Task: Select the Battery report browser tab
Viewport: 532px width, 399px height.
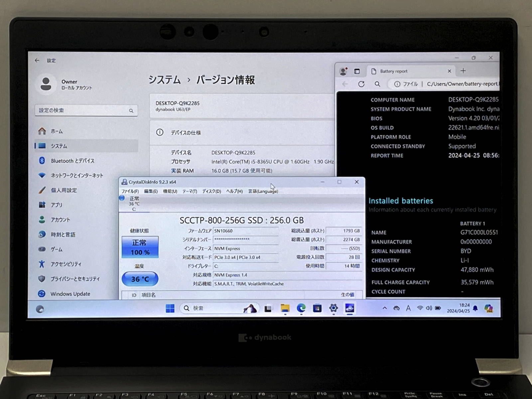Action: pos(411,71)
